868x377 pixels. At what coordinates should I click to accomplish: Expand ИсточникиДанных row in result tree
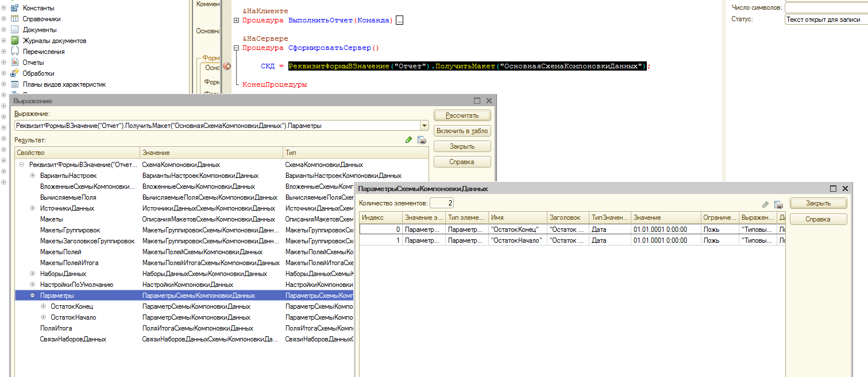click(x=33, y=208)
